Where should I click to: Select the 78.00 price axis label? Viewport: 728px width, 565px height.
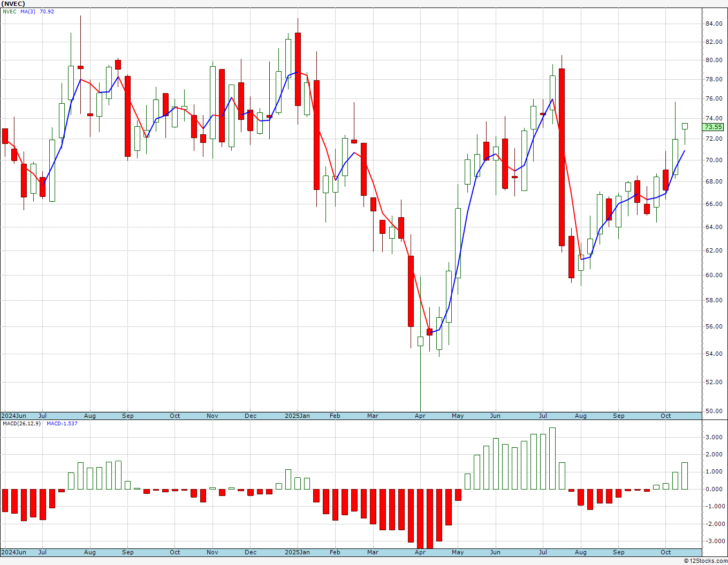[x=713, y=79]
